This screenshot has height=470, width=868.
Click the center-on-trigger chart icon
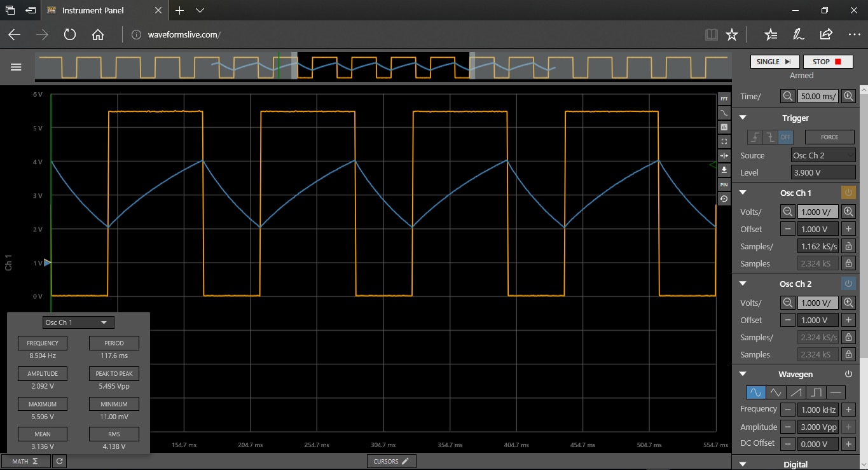pyautogui.click(x=724, y=156)
